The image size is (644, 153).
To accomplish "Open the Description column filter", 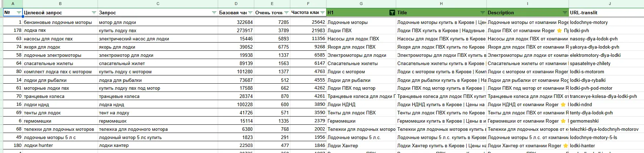I will tap(565, 13).
